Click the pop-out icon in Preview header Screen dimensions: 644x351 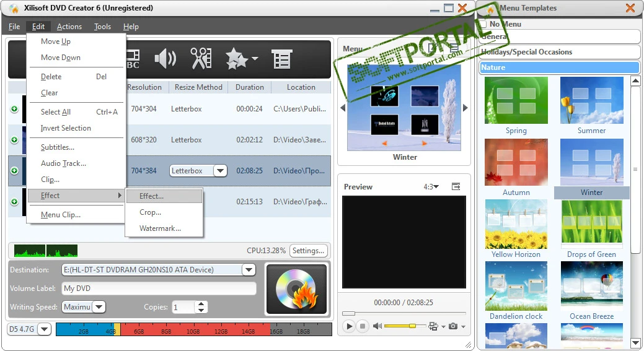(456, 186)
